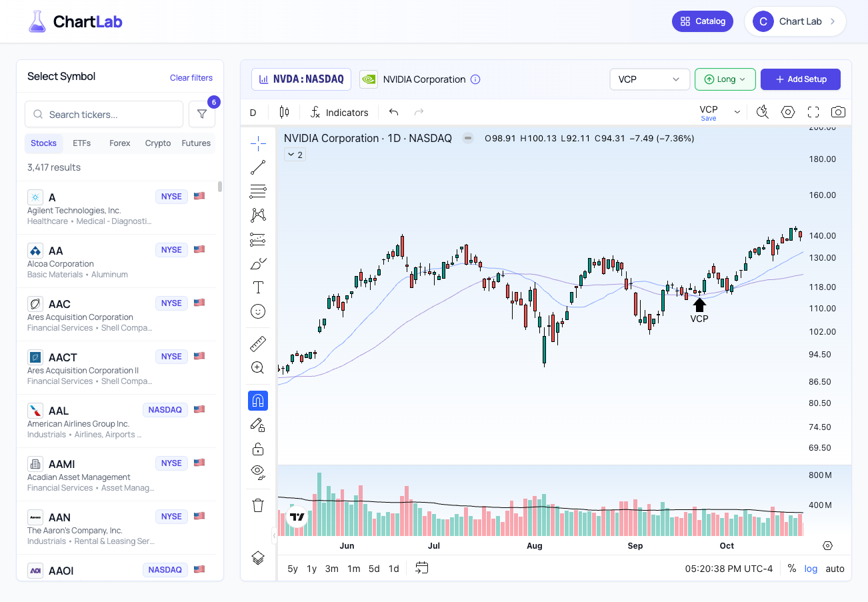This screenshot has width=868, height=602.
Task: Open the Indicators dialog
Action: pyautogui.click(x=339, y=112)
